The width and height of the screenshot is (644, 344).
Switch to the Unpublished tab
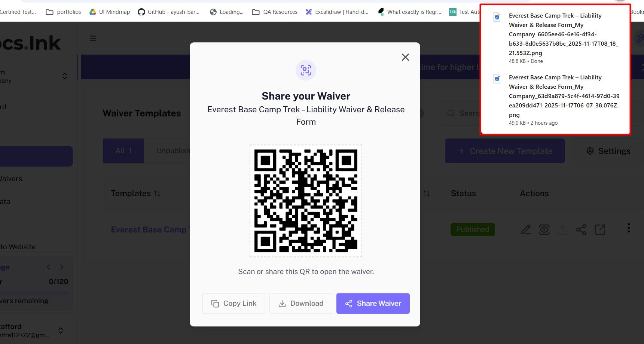173,151
